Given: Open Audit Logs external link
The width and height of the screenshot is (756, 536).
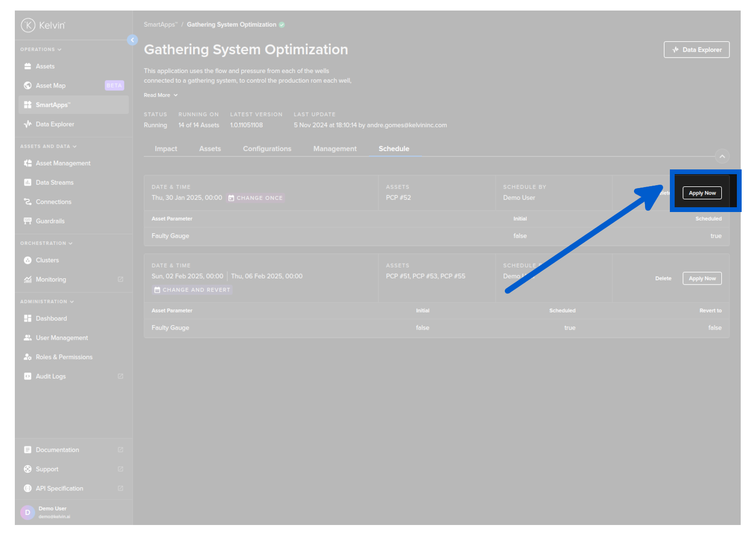Looking at the screenshot, I should coord(120,377).
